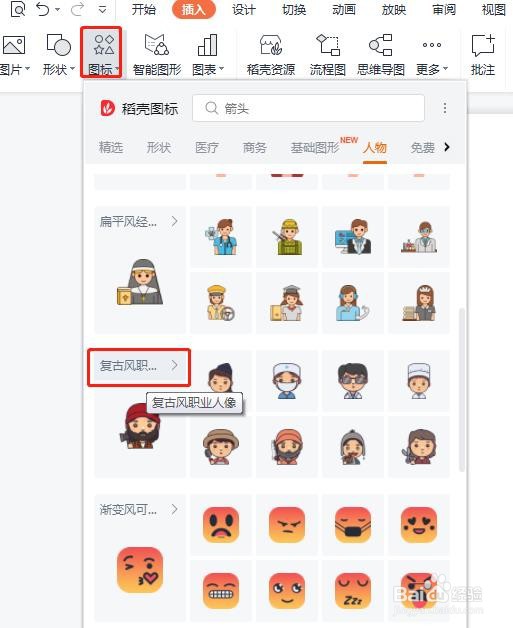Screen dimensions: 513x628
Task: Open the 形状 shapes tool
Action: click(x=59, y=54)
